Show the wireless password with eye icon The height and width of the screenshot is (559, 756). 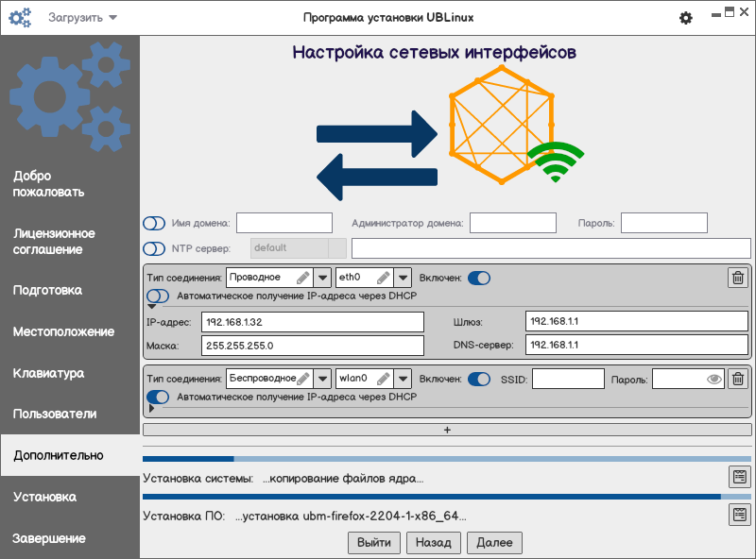pyautogui.click(x=714, y=380)
